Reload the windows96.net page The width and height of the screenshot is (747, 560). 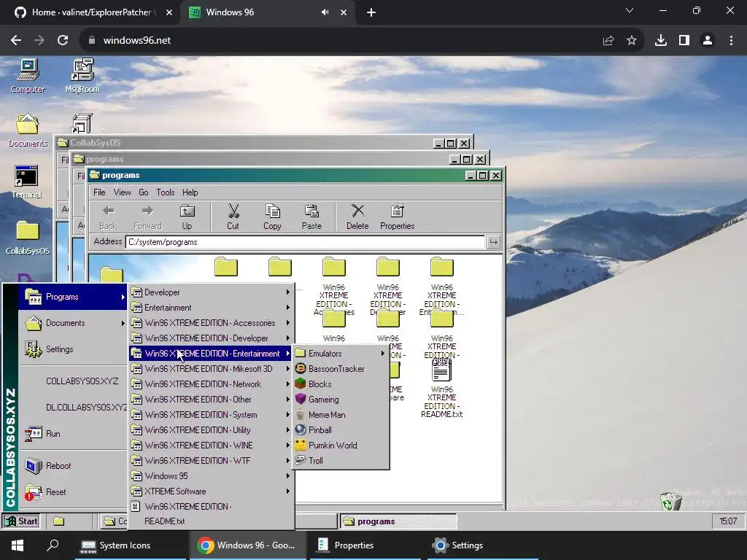tap(63, 41)
